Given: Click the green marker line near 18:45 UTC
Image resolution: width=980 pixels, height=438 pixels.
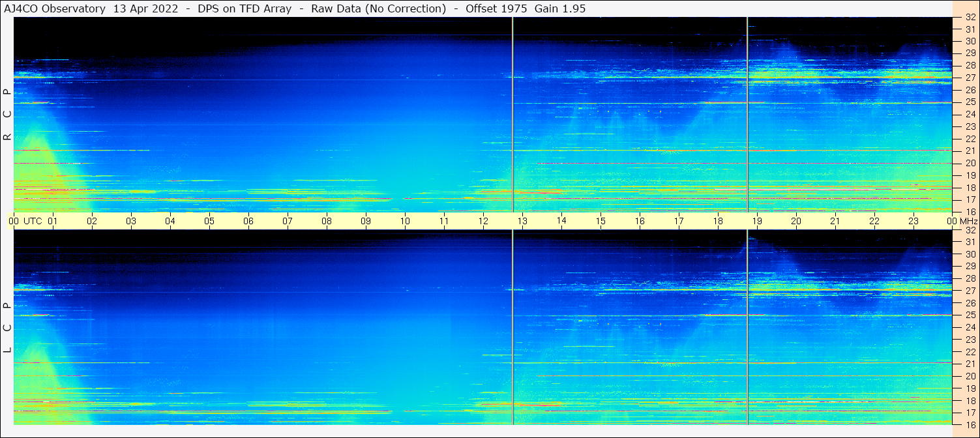Looking at the screenshot, I should (x=747, y=221).
